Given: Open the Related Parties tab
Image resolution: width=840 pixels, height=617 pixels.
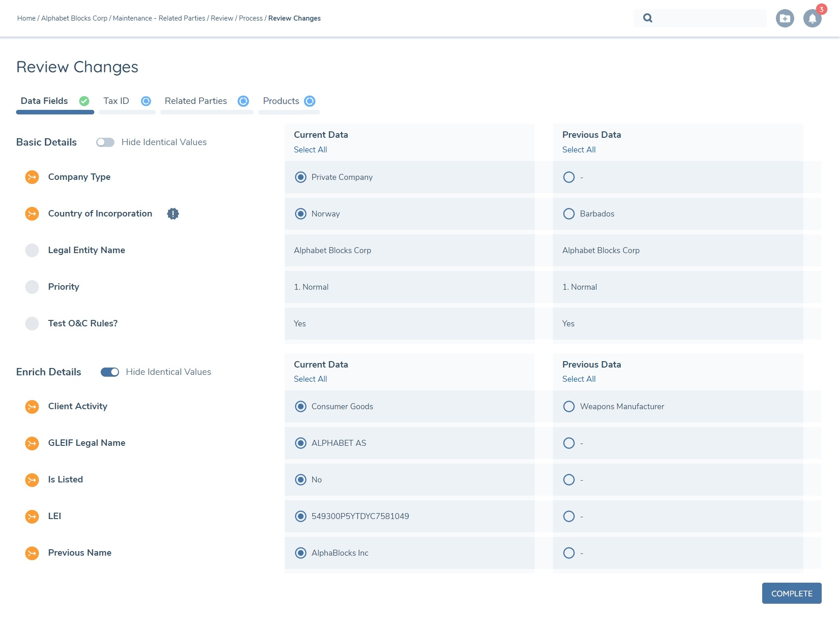Looking at the screenshot, I should 195,101.
